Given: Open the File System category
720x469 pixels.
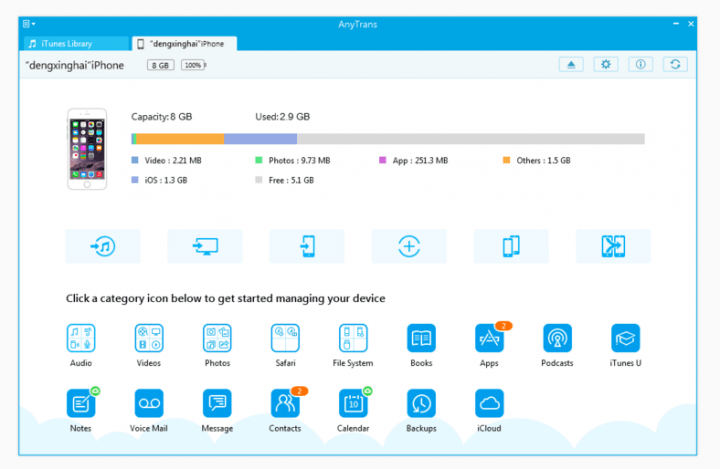Looking at the screenshot, I should tap(353, 338).
